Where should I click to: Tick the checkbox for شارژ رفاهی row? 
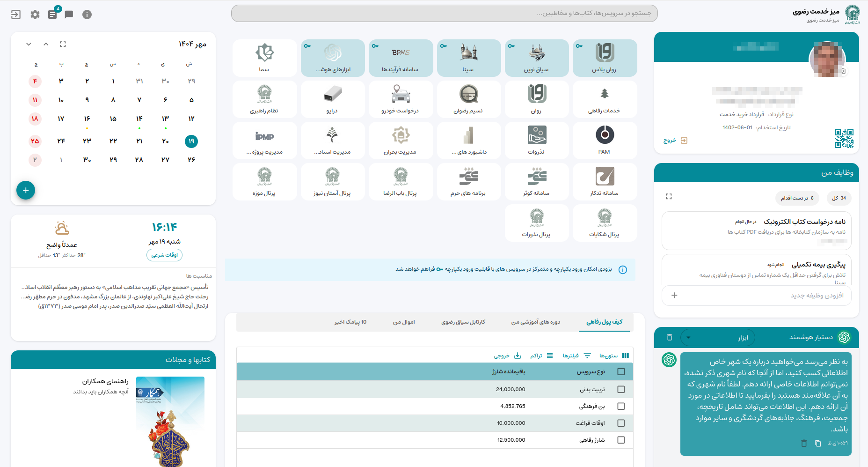[621, 440]
